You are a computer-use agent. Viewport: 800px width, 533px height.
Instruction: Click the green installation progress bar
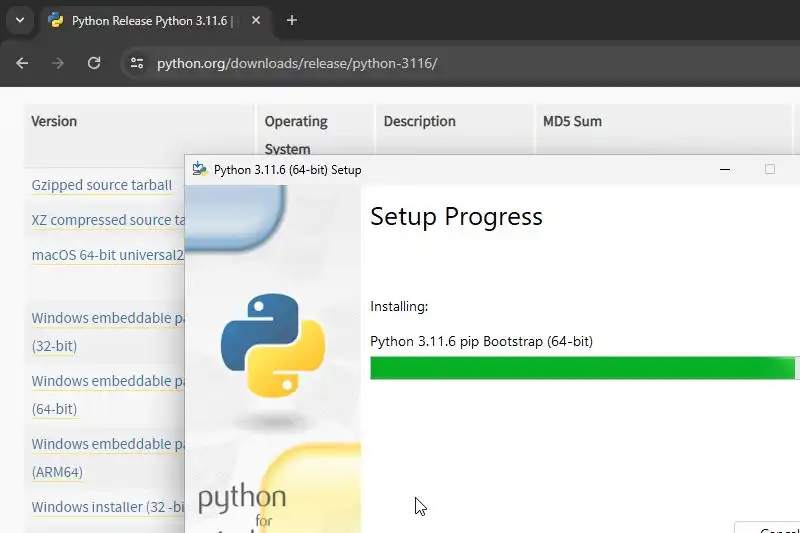tap(583, 368)
